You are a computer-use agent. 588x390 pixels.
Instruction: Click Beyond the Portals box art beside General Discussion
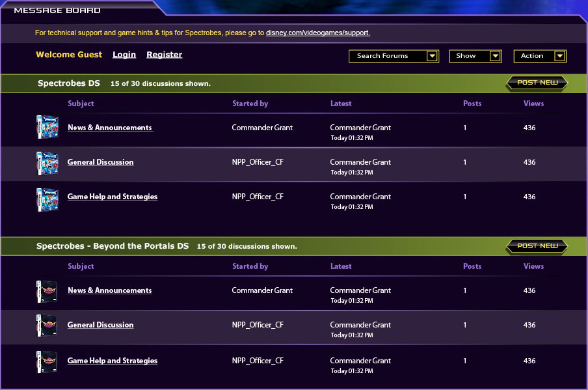[47, 326]
